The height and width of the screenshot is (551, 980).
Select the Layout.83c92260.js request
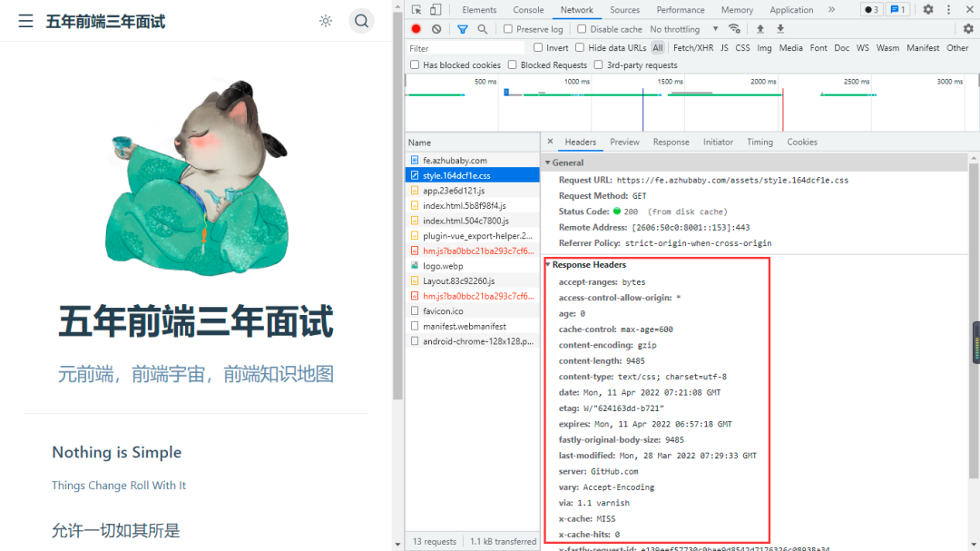(473, 280)
